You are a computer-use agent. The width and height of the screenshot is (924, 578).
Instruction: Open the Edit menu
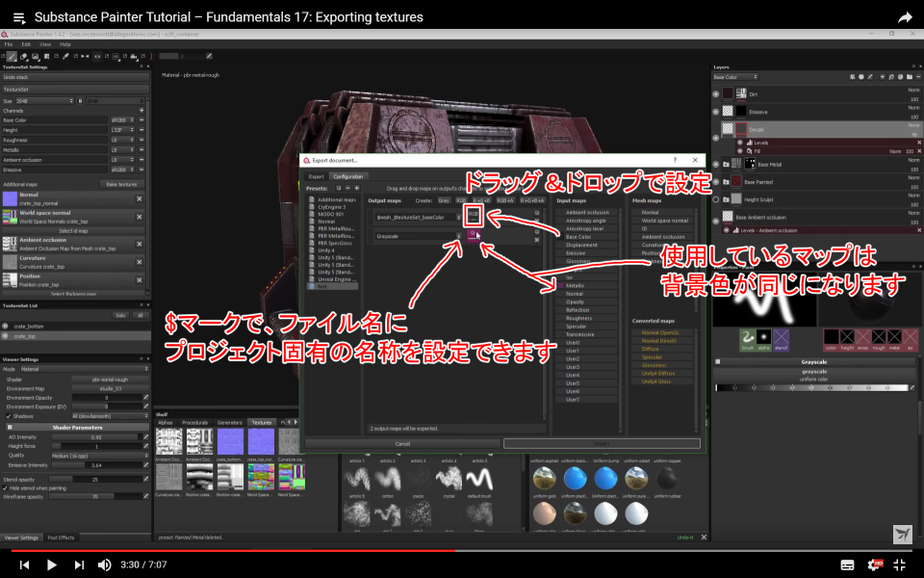pos(26,44)
